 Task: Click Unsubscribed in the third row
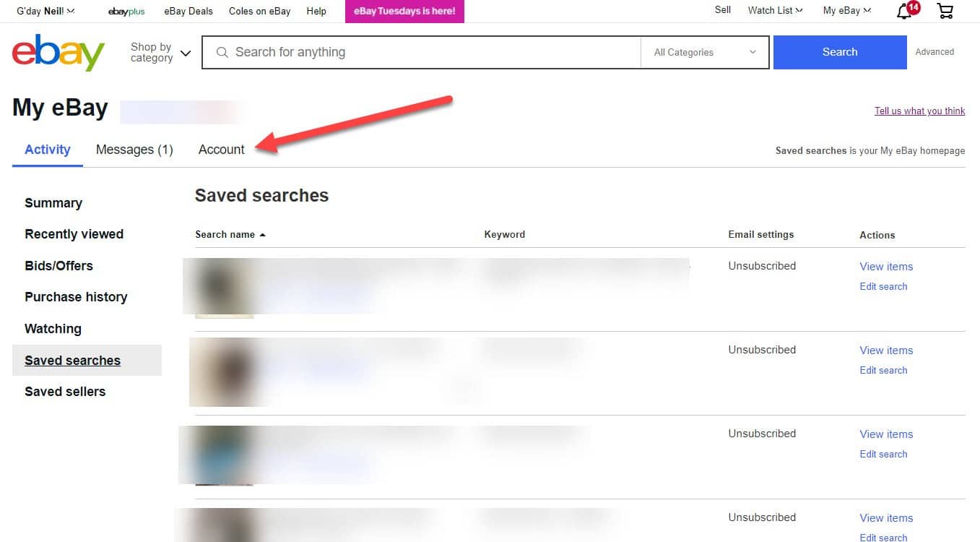pos(762,434)
